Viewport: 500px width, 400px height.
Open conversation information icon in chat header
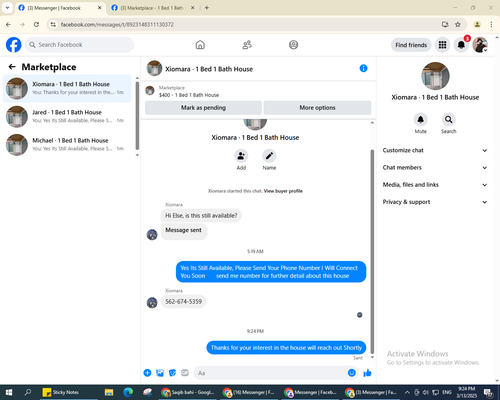(x=363, y=68)
